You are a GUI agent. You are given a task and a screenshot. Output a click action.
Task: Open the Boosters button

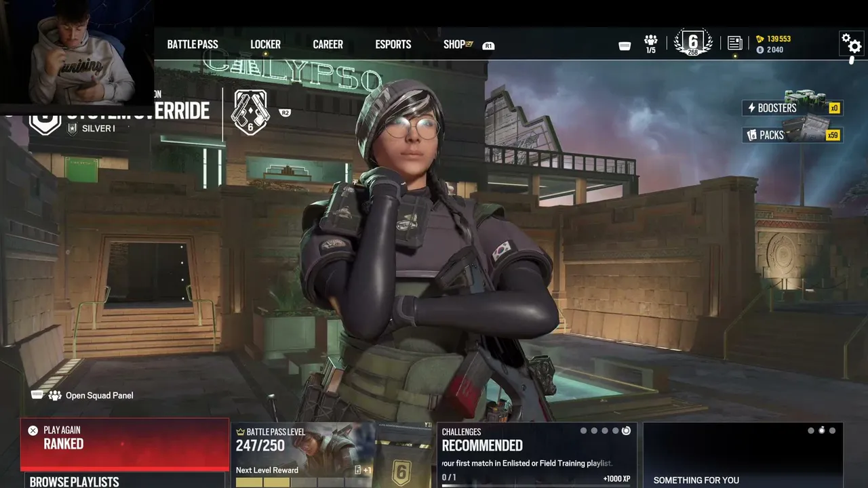pos(793,108)
